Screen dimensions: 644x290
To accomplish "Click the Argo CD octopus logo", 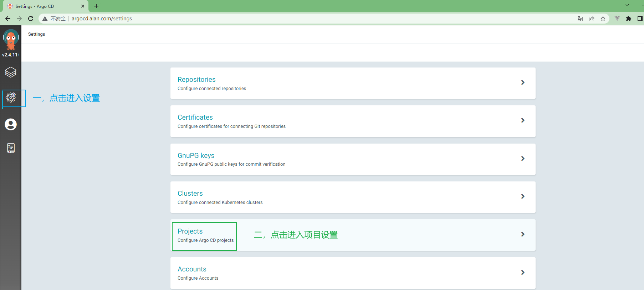I will pyautogui.click(x=11, y=40).
